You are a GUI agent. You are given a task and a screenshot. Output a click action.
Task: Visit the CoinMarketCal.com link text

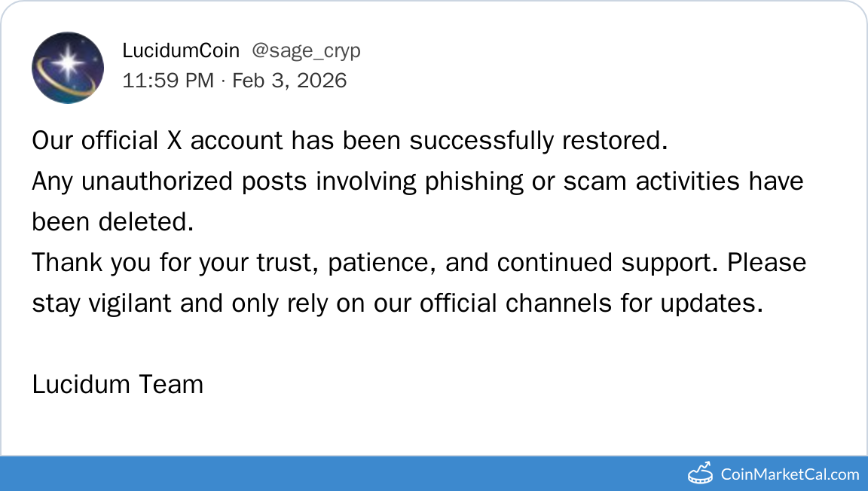coord(790,474)
